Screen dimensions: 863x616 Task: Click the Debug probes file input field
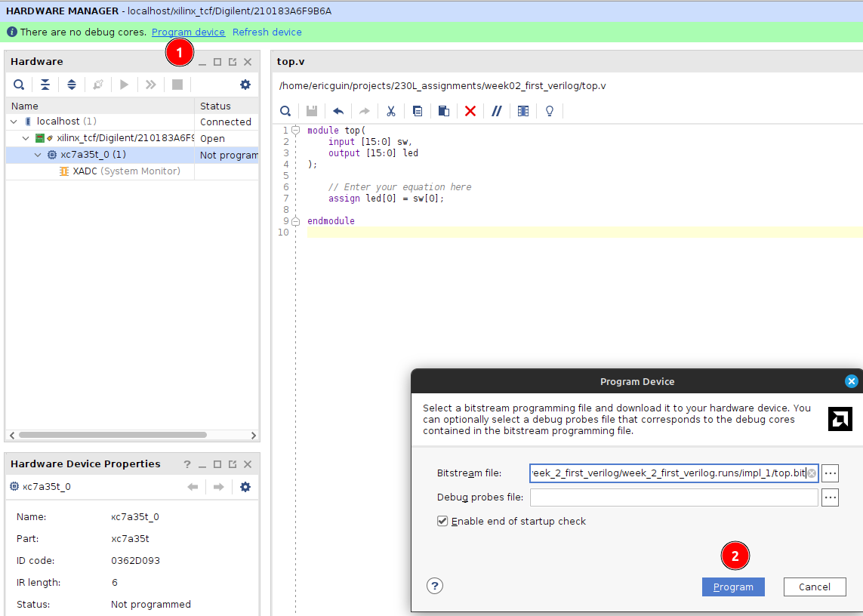point(673,497)
